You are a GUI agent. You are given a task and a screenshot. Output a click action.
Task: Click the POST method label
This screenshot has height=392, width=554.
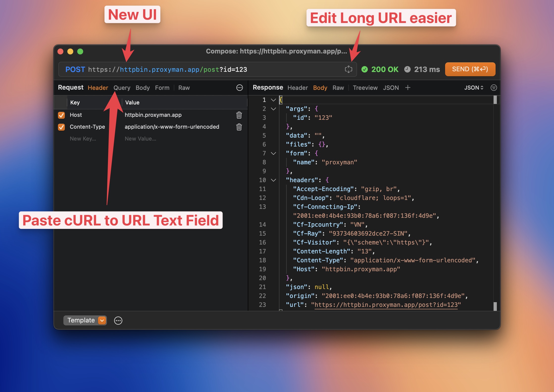pyautogui.click(x=75, y=69)
